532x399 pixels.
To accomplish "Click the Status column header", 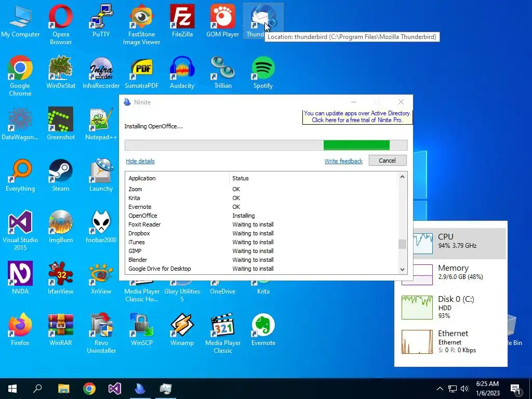I will click(313, 178).
